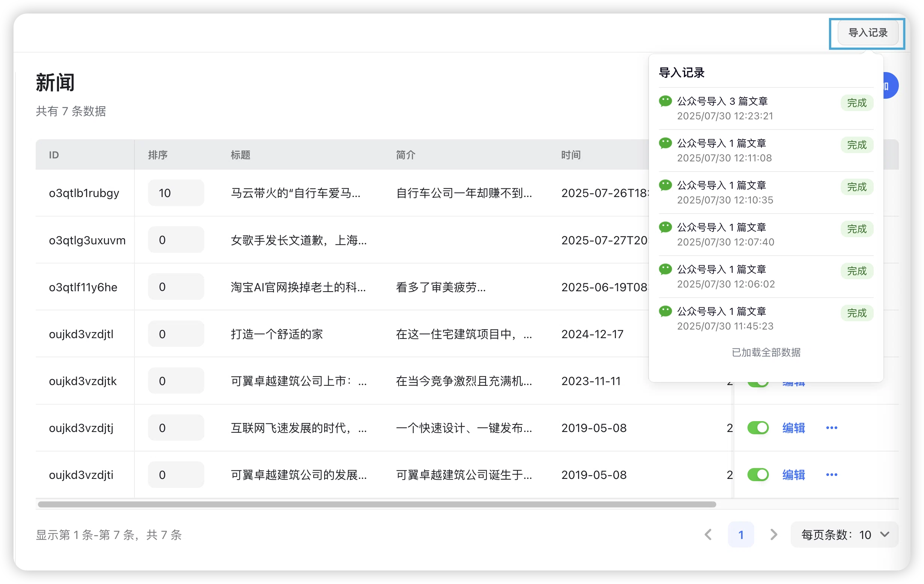Viewport: 924px width, 584px height.
Task: Click date cell 2023-11-11
Action: (591, 381)
